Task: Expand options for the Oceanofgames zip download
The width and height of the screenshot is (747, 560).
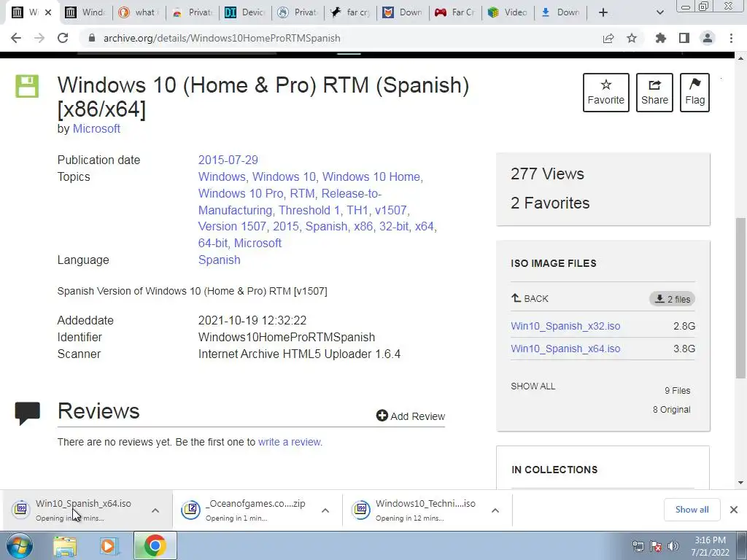Action: (325, 510)
